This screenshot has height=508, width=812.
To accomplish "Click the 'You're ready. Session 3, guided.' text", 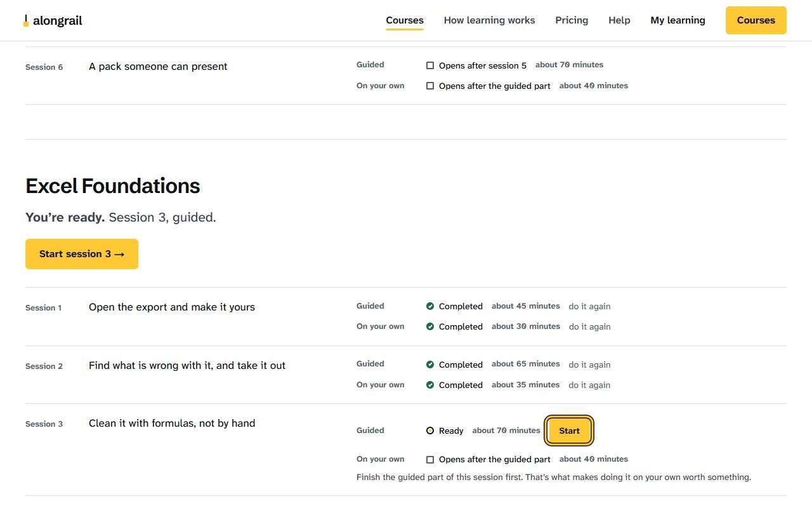I will (121, 218).
